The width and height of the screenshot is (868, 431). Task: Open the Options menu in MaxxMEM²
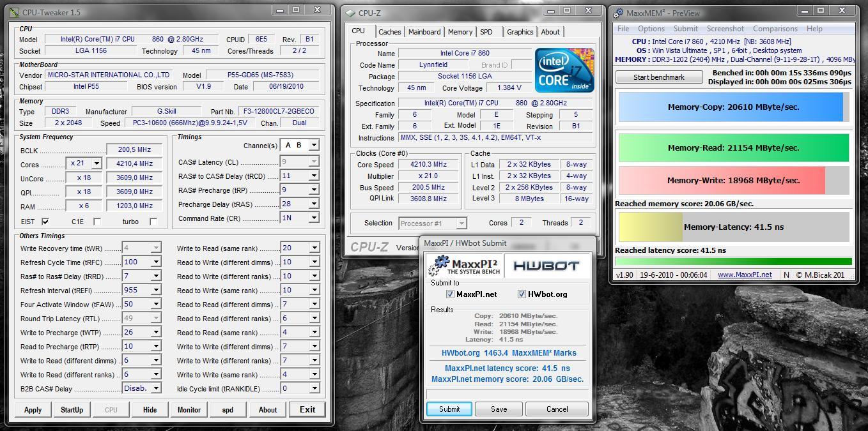click(x=651, y=29)
